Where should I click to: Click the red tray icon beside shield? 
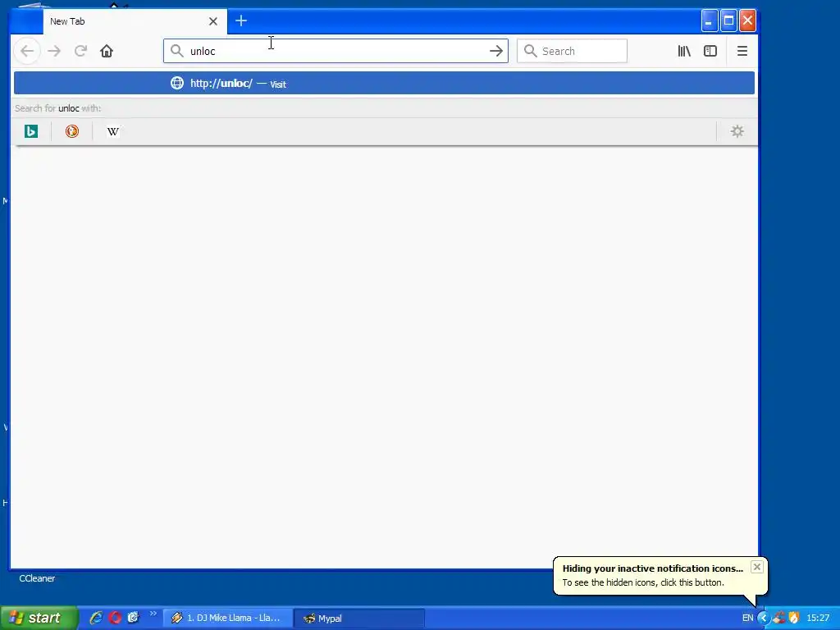[x=779, y=619]
